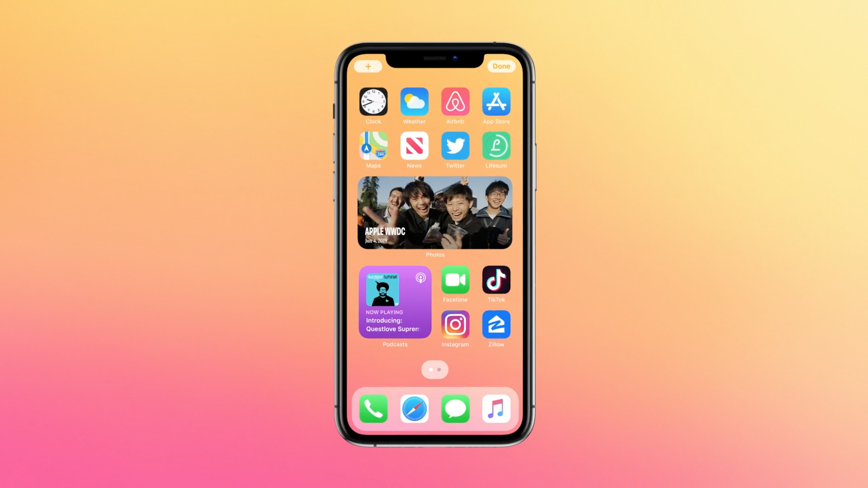Tap the page indicator dots

pyautogui.click(x=435, y=369)
